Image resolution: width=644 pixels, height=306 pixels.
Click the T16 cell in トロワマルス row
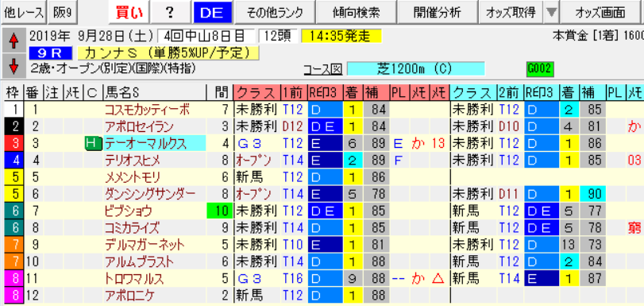(x=293, y=278)
